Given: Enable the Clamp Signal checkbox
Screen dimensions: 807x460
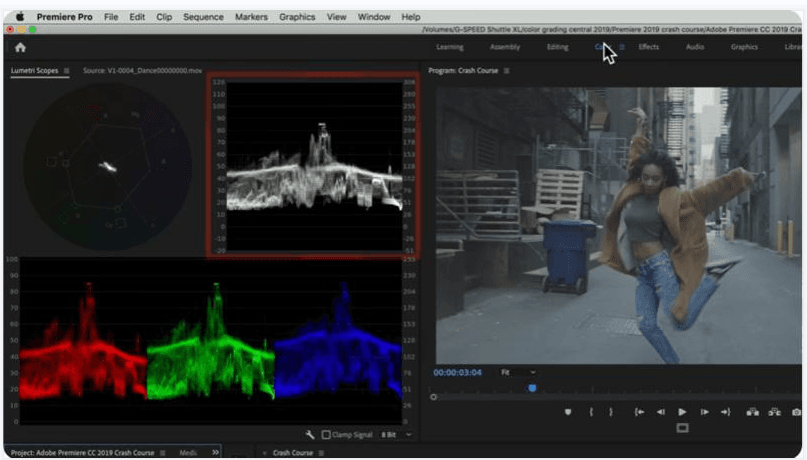Looking at the screenshot, I should 326,435.
